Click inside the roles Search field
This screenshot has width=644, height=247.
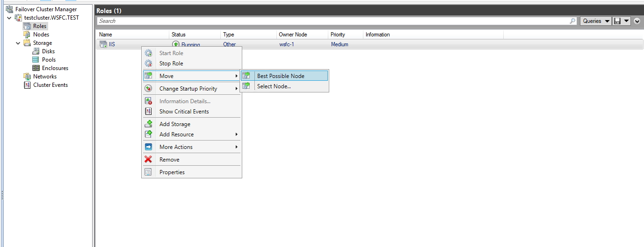pyautogui.click(x=327, y=21)
